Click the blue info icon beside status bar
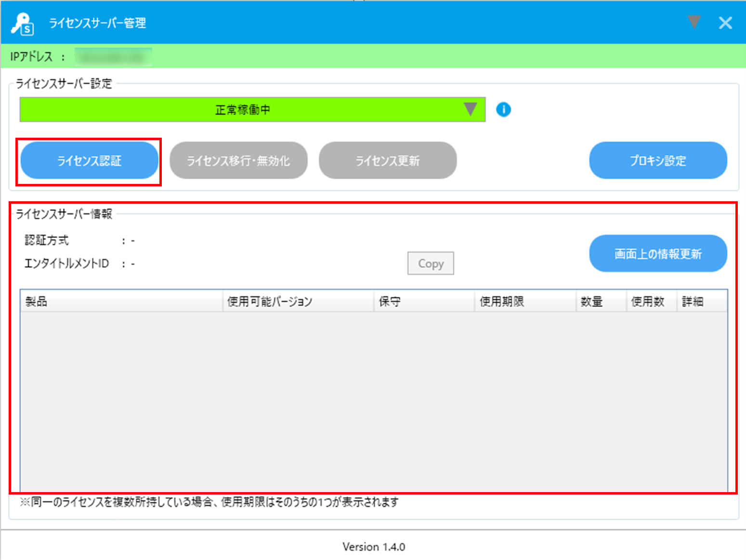 pos(503,110)
